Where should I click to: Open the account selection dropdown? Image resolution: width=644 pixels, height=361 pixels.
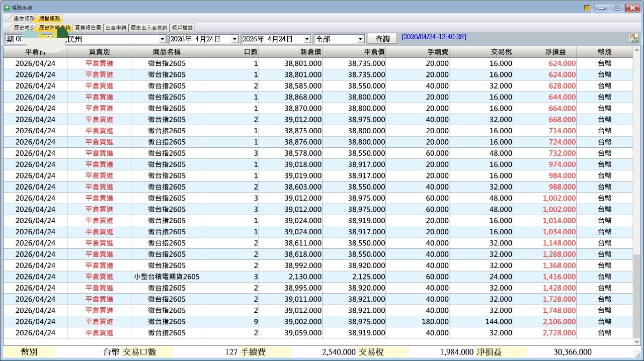point(162,39)
